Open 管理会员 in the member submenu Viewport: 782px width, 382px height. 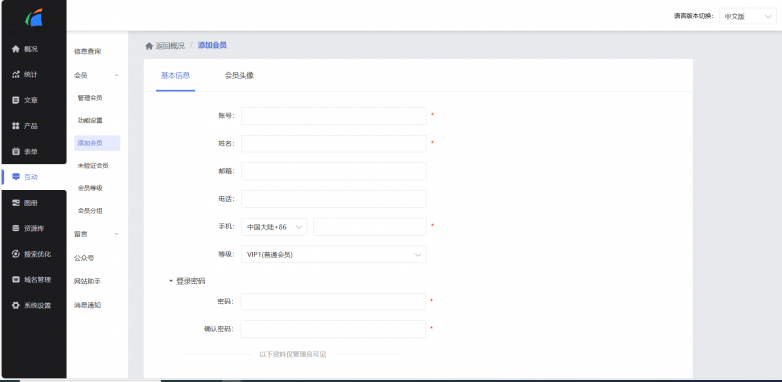[x=90, y=98]
